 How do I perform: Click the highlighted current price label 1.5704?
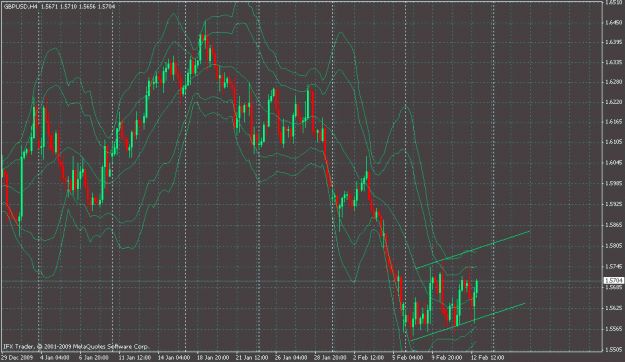click(x=614, y=281)
